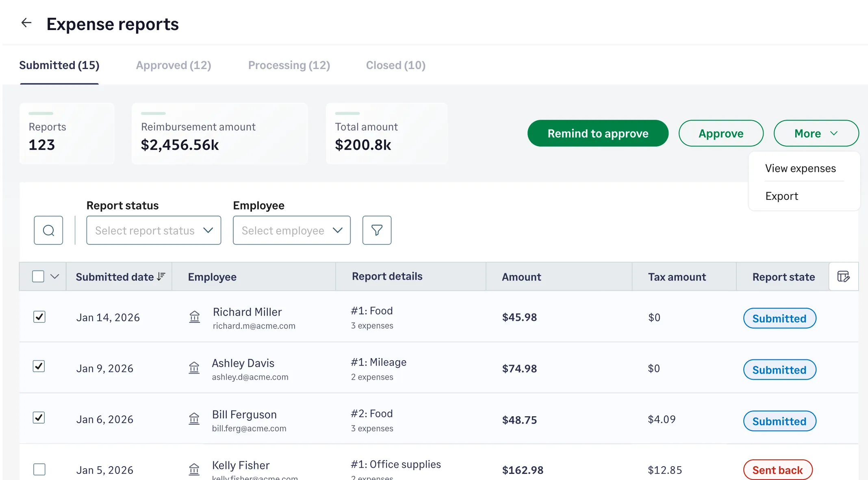Uncheck the Jan 14, 2026 row checkbox
The height and width of the screenshot is (480, 868).
coord(39,317)
